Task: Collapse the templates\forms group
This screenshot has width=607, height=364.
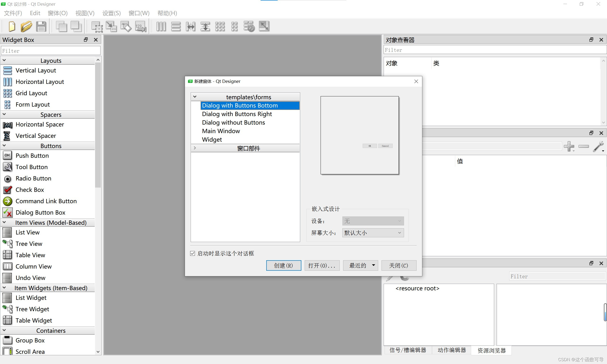Action: coord(195,97)
